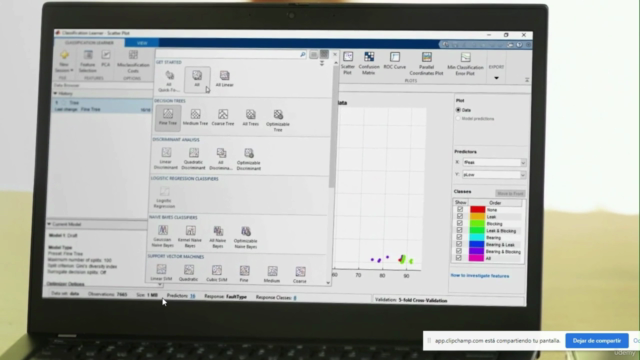Open Misclassification Costs
The width and height of the screenshot is (640, 360).
tap(133, 61)
